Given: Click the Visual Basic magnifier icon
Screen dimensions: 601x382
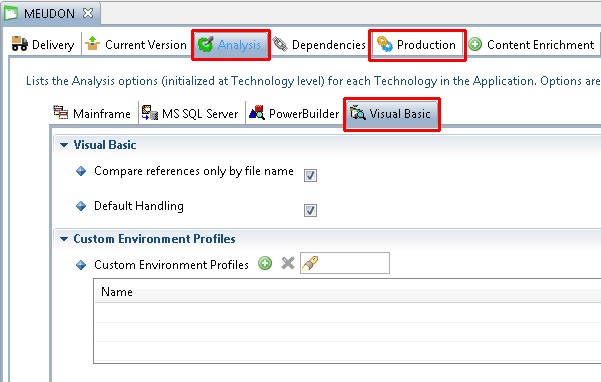Looking at the screenshot, I should [x=358, y=113].
